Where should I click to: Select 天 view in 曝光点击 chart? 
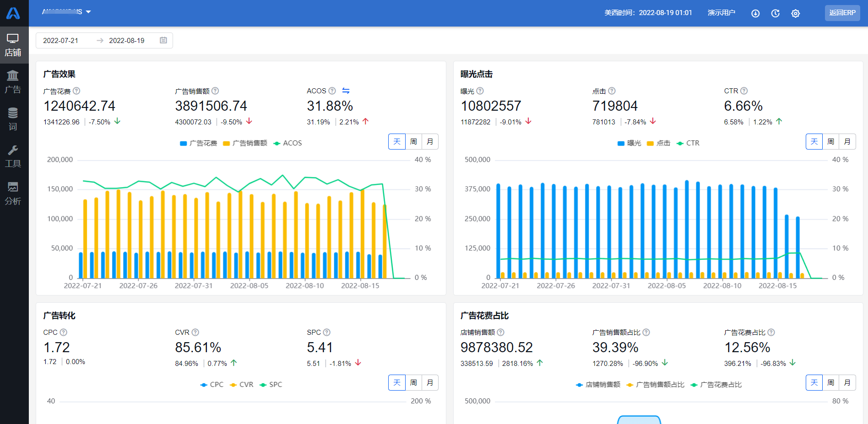click(814, 142)
